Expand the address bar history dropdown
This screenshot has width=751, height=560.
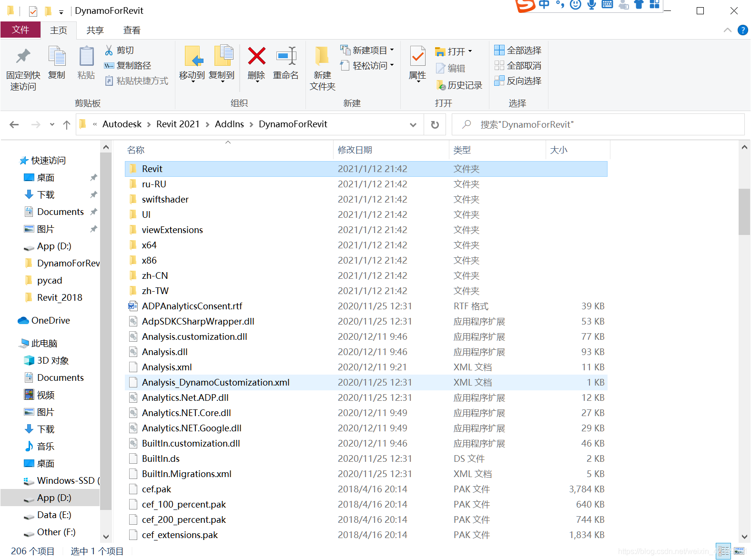click(x=413, y=124)
